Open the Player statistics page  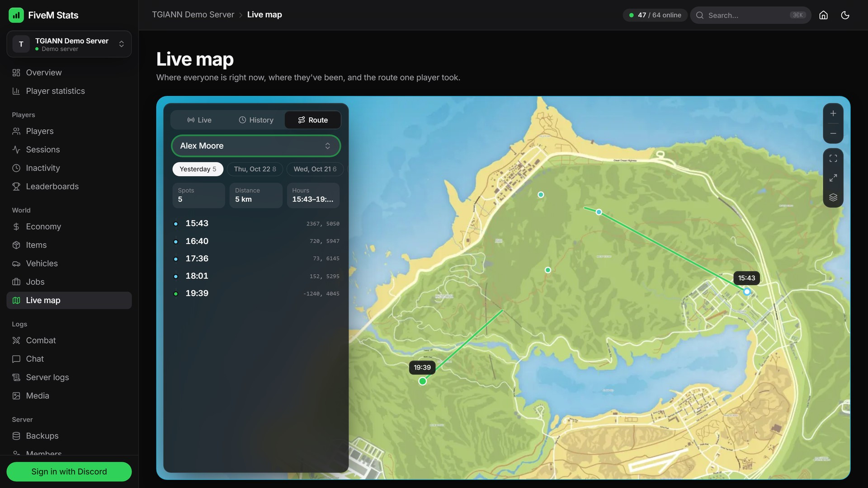[x=69, y=91]
